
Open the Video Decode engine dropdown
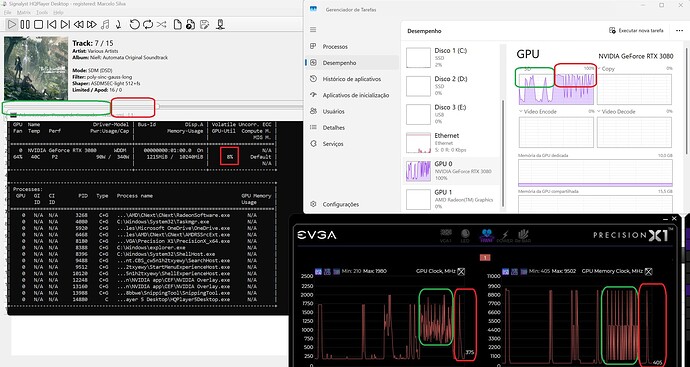pyautogui.click(x=616, y=112)
